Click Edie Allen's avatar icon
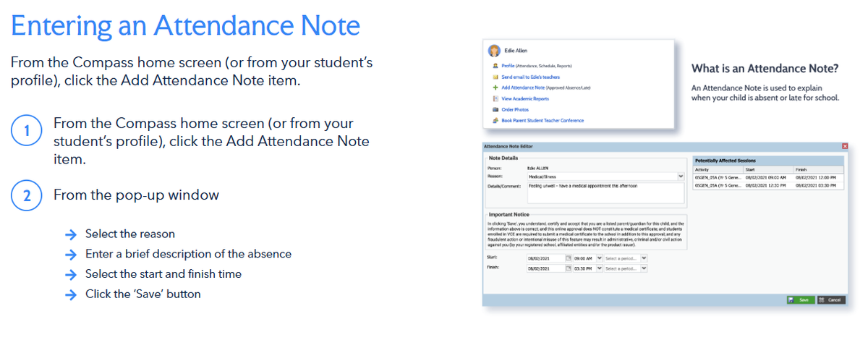Screen dimensions: 868x340 [x=495, y=50]
